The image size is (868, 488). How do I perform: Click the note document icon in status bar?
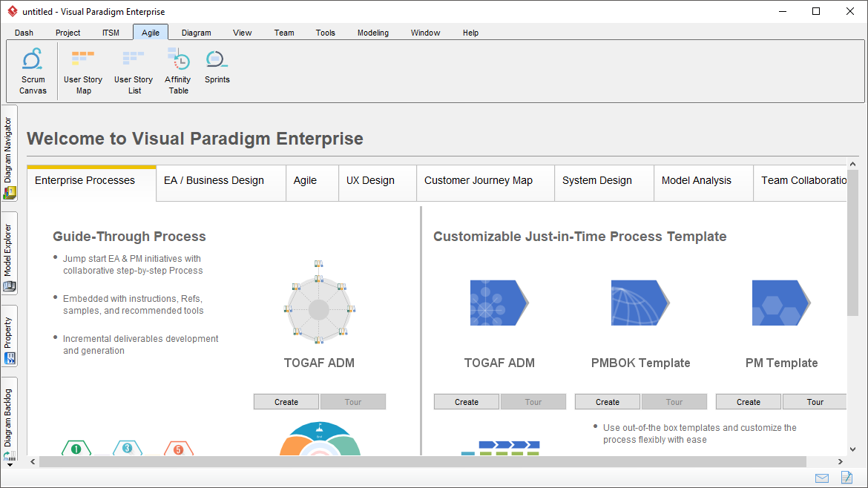pyautogui.click(x=846, y=478)
